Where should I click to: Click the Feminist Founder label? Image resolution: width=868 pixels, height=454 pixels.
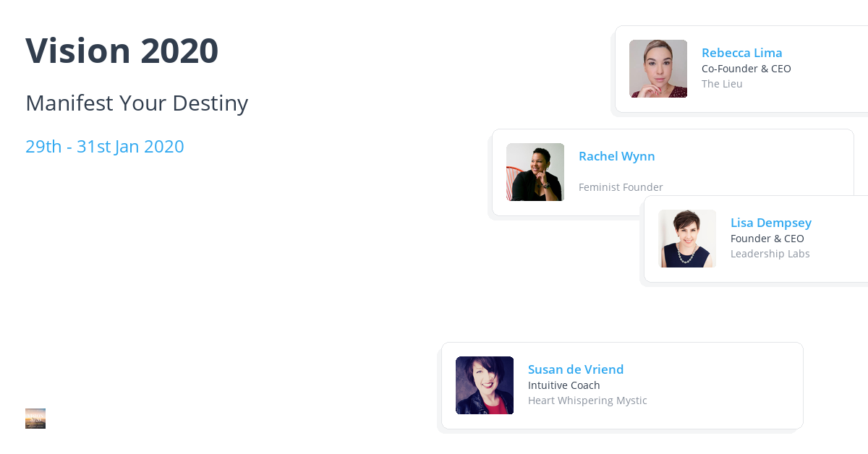point(621,187)
